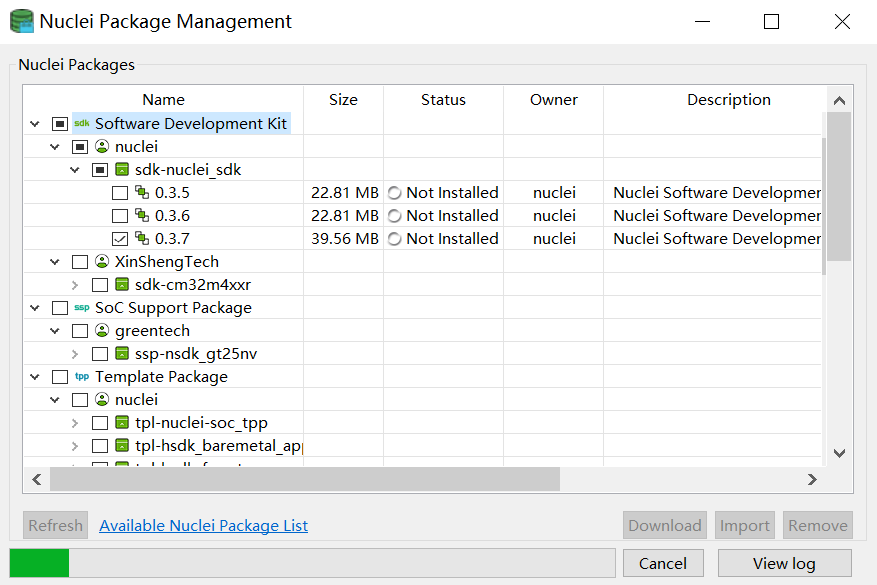Click the package icon of tpl-nuclei-soc_tpp
The image size is (877, 585).
[122, 422]
